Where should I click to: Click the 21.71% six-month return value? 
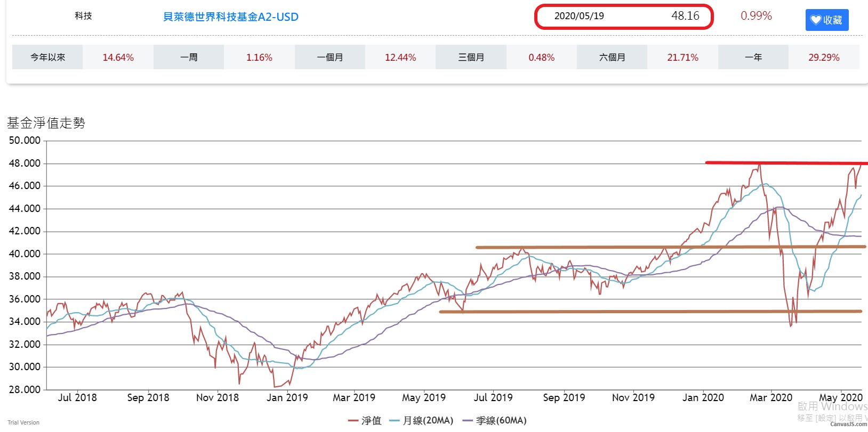pyautogui.click(x=683, y=57)
